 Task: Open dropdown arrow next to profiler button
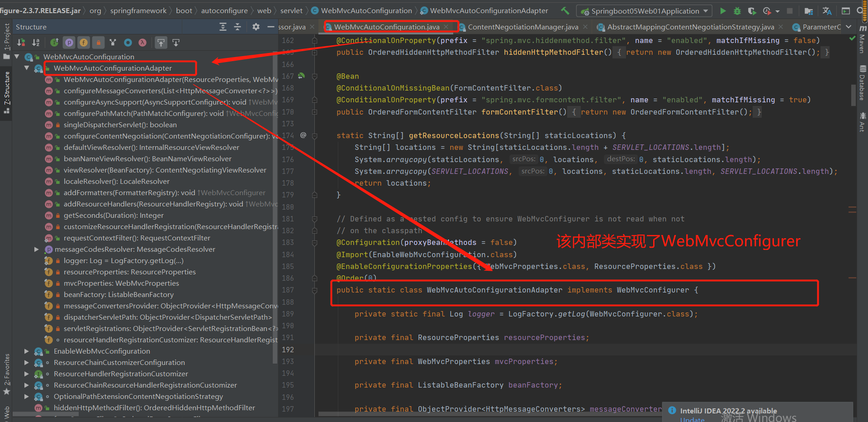tap(777, 11)
